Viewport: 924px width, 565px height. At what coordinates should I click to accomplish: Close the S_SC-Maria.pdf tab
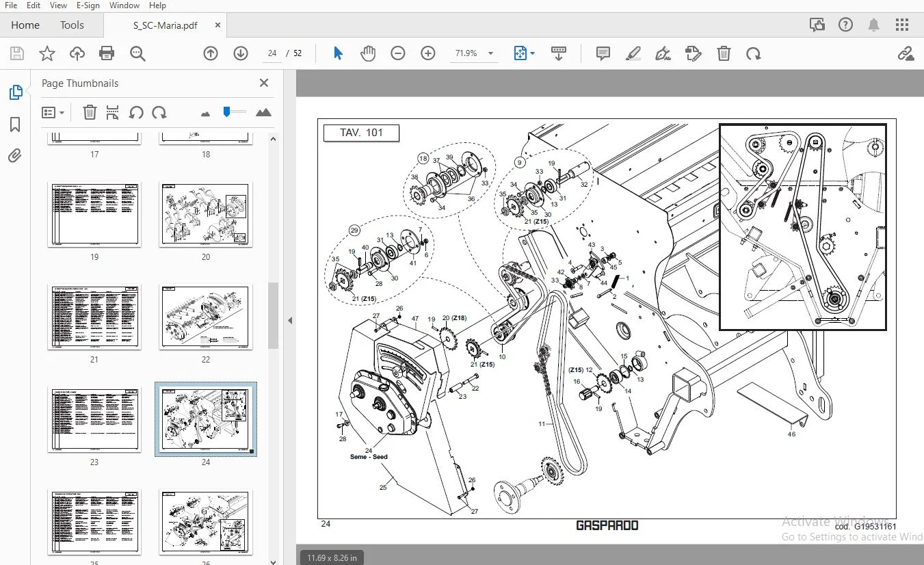pyautogui.click(x=218, y=25)
